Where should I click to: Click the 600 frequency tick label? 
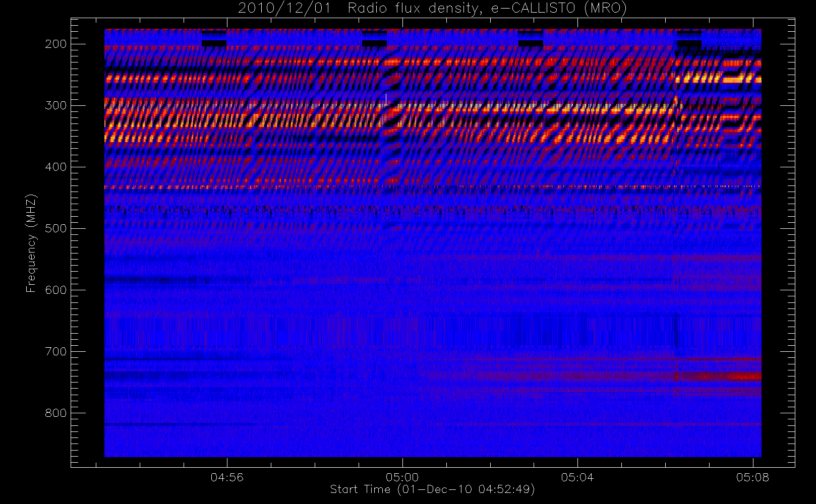click(x=55, y=290)
